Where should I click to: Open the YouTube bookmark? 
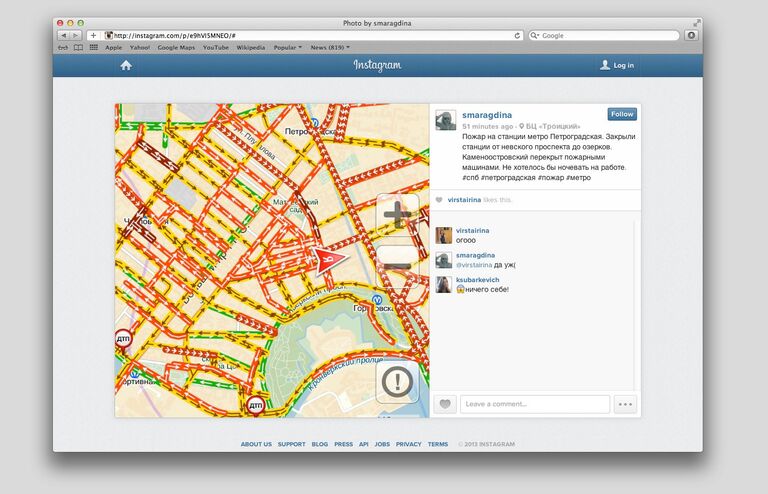[215, 47]
